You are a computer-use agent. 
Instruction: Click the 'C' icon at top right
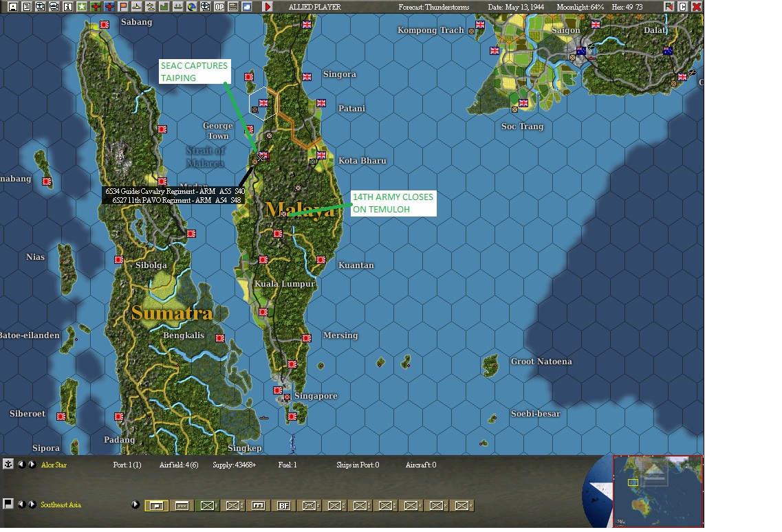(683, 7)
